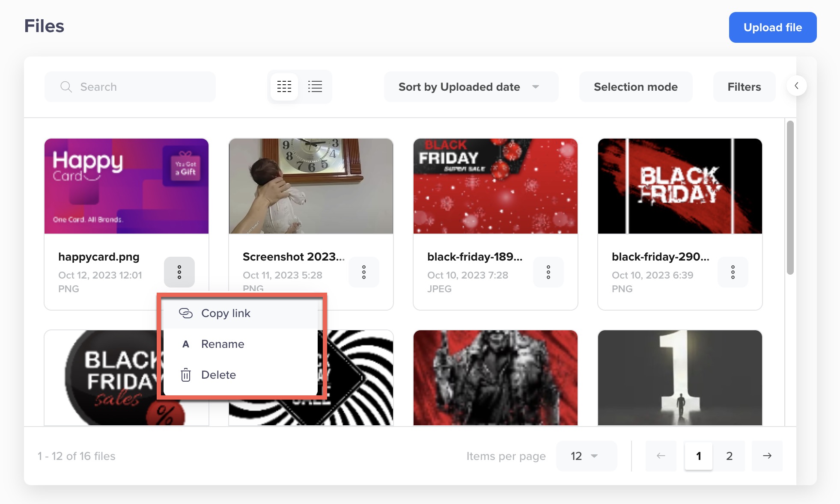Open three-dot menu for black-friday-189 file
Screen dimensions: 840x504
click(548, 272)
